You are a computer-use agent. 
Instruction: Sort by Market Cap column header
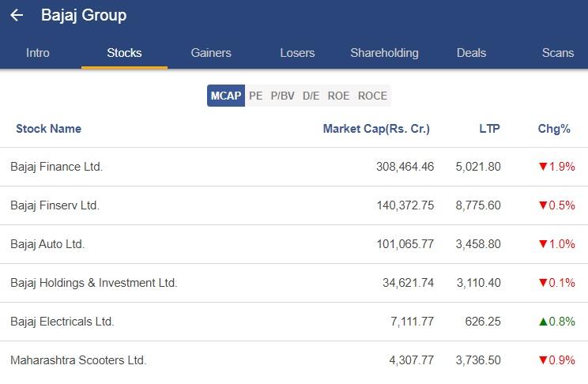(x=376, y=129)
